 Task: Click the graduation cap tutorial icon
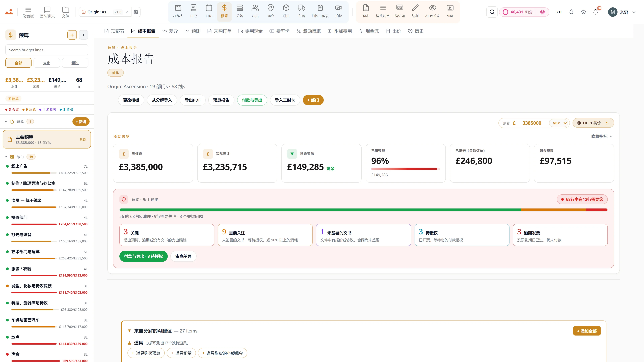[x=583, y=12]
